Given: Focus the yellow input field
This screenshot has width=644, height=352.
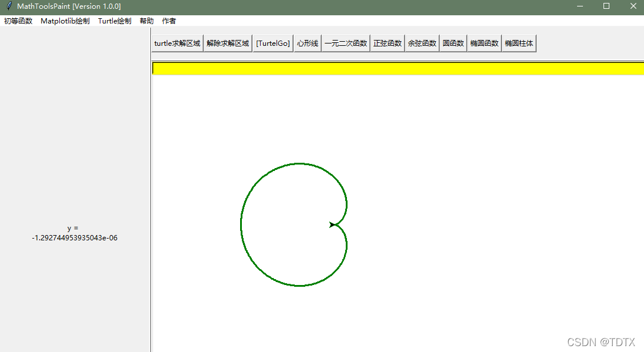Looking at the screenshot, I should (398, 68).
